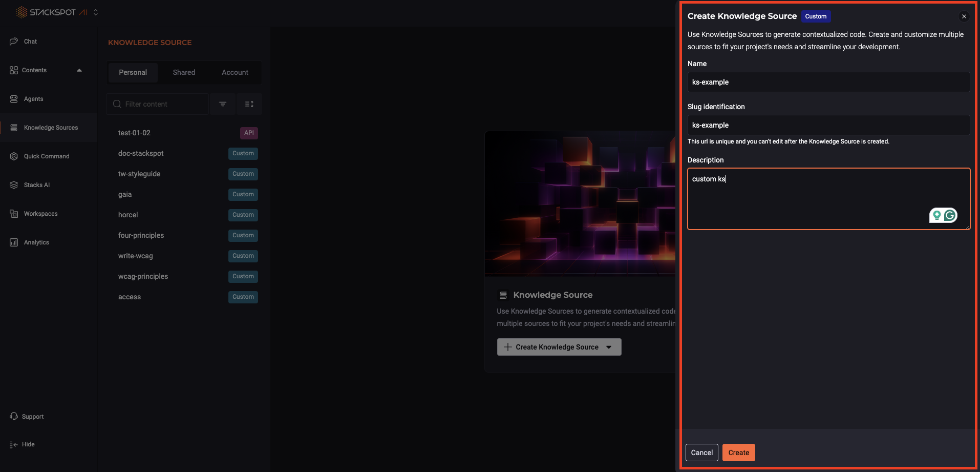Open the filter options icon

pos(223,104)
